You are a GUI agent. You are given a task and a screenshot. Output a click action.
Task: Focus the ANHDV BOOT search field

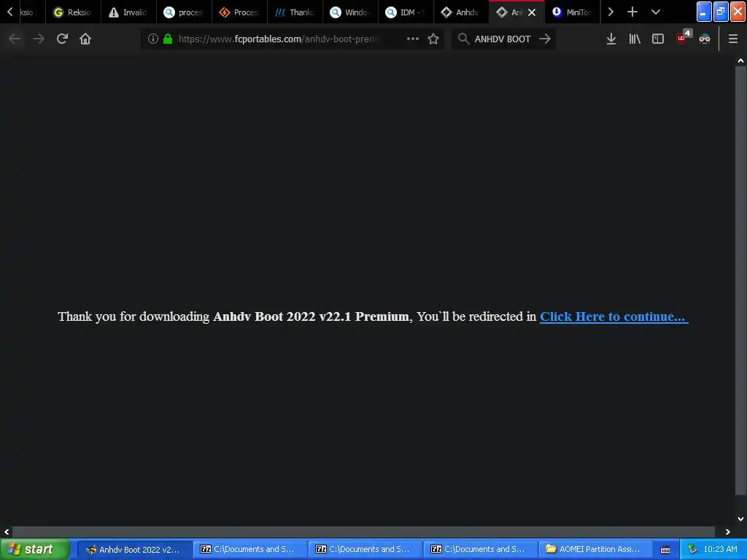pyautogui.click(x=503, y=39)
